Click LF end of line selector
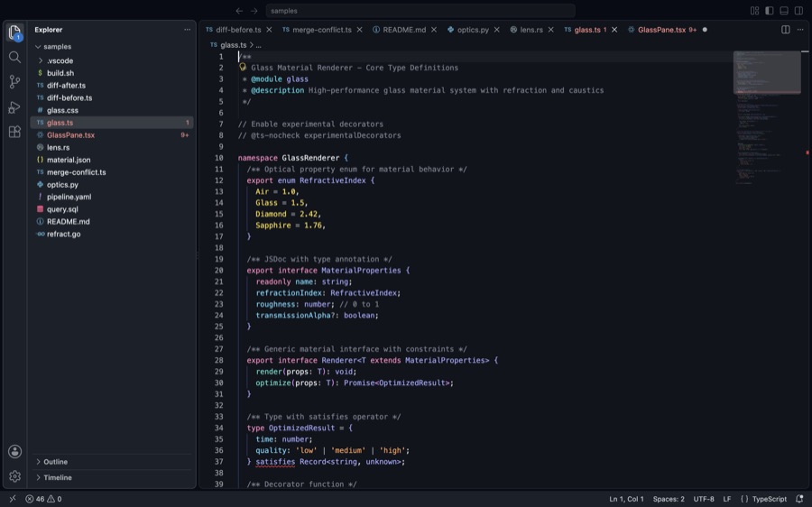The image size is (812, 507). [x=726, y=499]
